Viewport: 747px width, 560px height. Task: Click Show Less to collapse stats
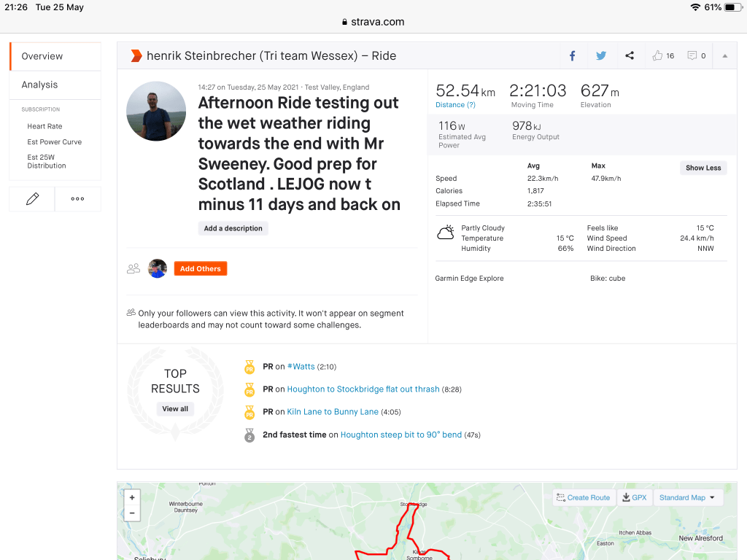point(703,168)
